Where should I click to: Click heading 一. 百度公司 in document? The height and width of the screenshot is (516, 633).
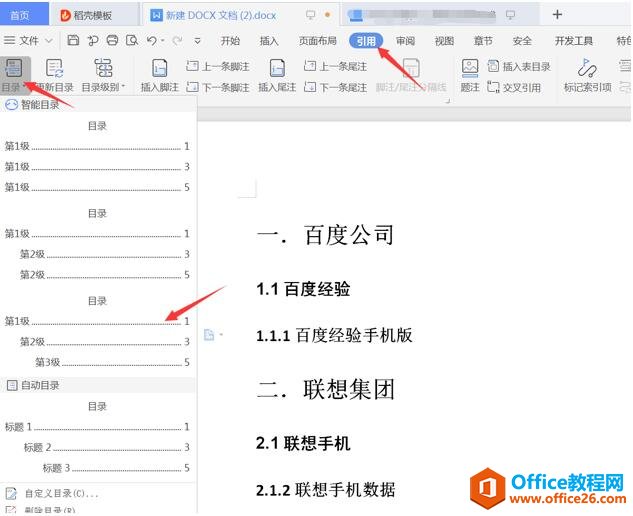[325, 235]
